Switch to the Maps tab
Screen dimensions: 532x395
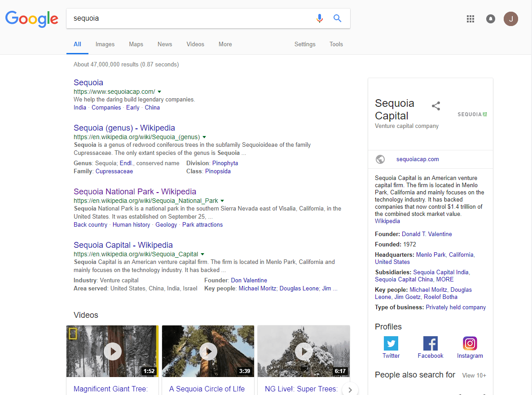[x=136, y=44]
